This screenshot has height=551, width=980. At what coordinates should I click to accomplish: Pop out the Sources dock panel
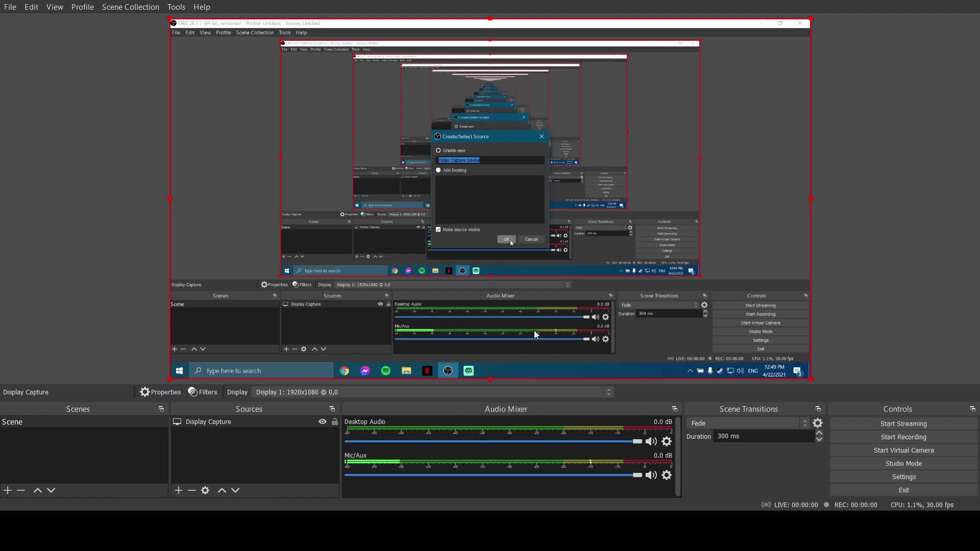332,409
